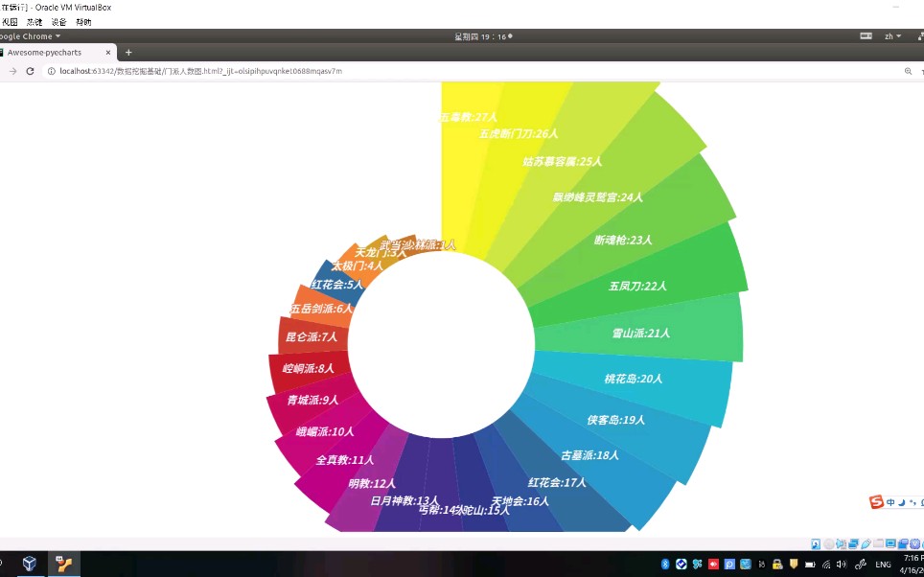The width and height of the screenshot is (924, 577).
Task: Select the 缥缈峰灵鹫宫:24人 slice
Action: point(597,197)
